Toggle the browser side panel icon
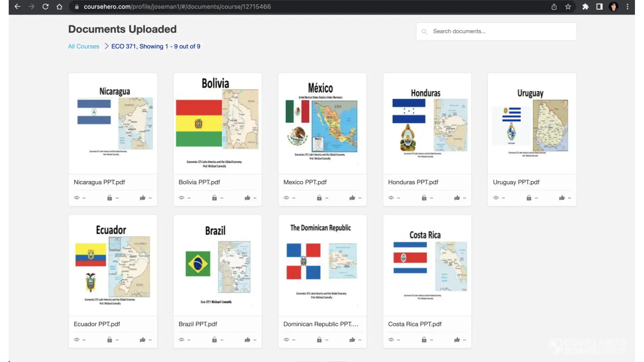Image resolution: width=644 pixels, height=362 pixels. (599, 7)
